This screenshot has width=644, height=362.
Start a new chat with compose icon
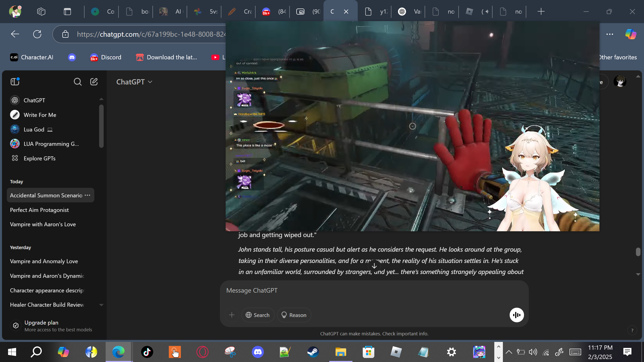tap(94, 82)
